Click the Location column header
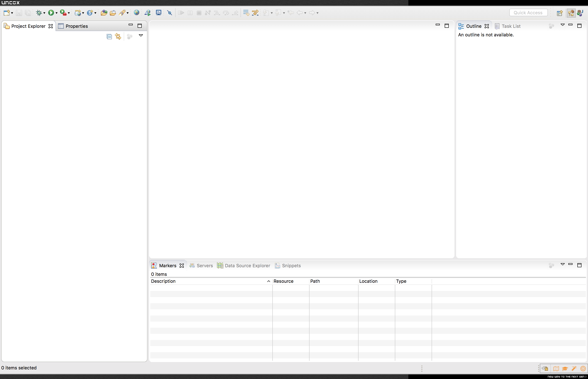This screenshot has width=588, height=379. pos(377,281)
